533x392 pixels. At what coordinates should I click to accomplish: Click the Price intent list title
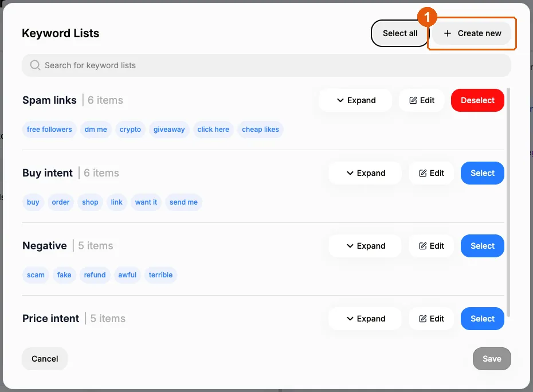click(50, 319)
